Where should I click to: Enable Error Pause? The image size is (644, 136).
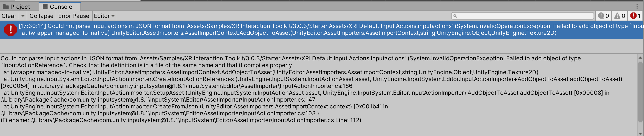pos(74,16)
